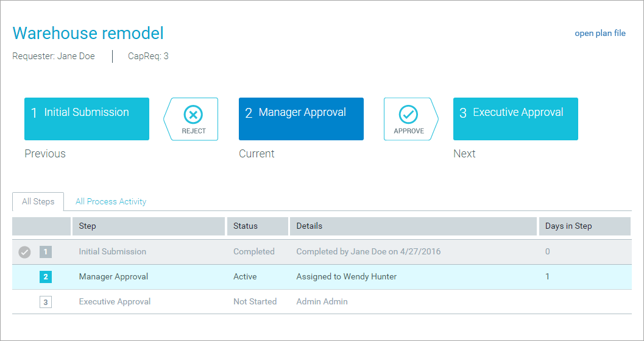Click the Warehouse remodel title
Image resolution: width=644 pixels, height=341 pixels.
(x=88, y=34)
